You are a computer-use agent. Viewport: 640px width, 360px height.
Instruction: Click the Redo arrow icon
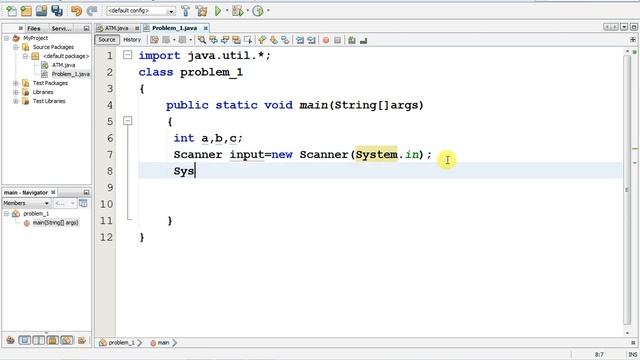coord(92,11)
